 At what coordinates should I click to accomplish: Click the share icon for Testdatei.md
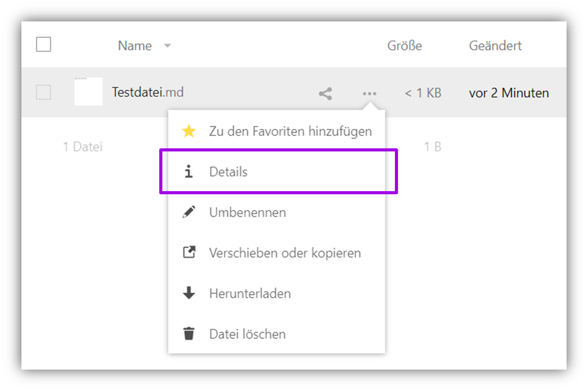(325, 93)
